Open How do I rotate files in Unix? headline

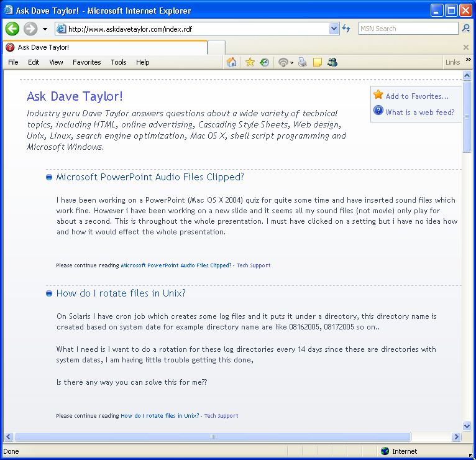[x=121, y=293]
